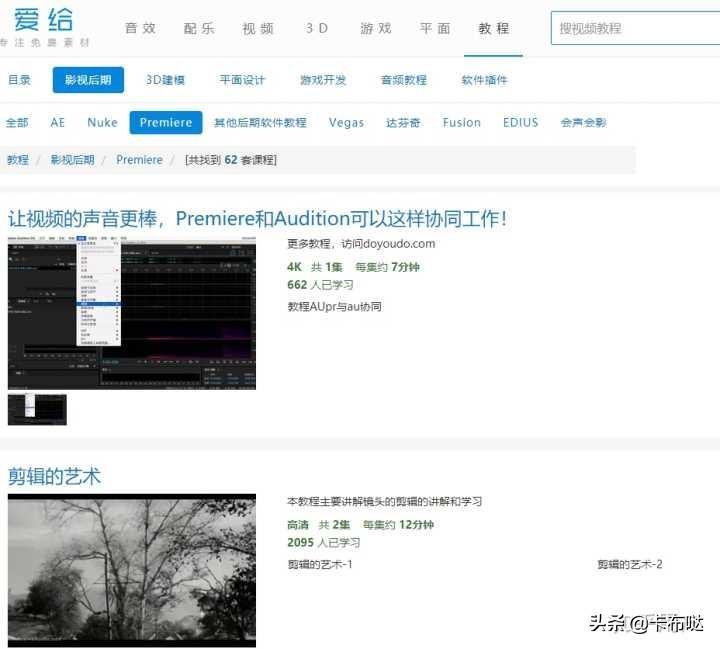Viewport: 720px width, 649px height.
Task: Click 每集约 12分钟 duration text
Action: (399, 525)
